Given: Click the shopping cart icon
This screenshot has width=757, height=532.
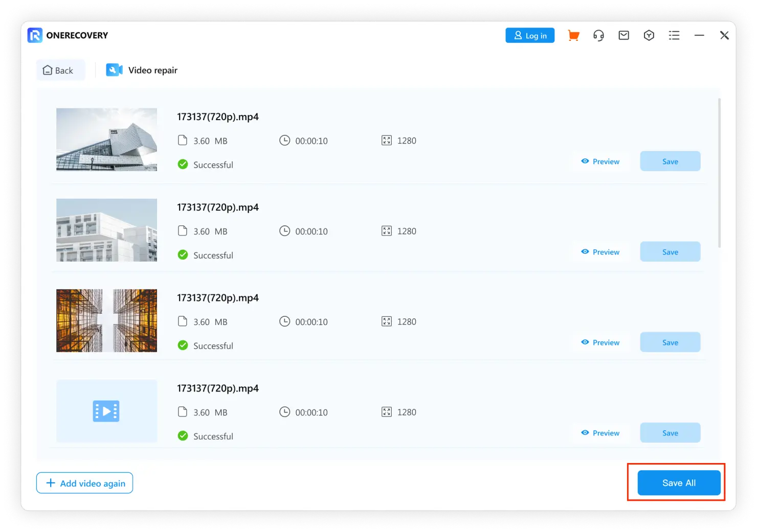Looking at the screenshot, I should click(573, 35).
